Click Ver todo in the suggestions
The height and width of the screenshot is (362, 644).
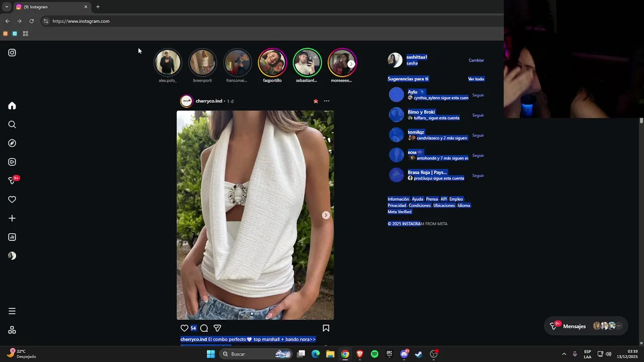click(x=476, y=79)
